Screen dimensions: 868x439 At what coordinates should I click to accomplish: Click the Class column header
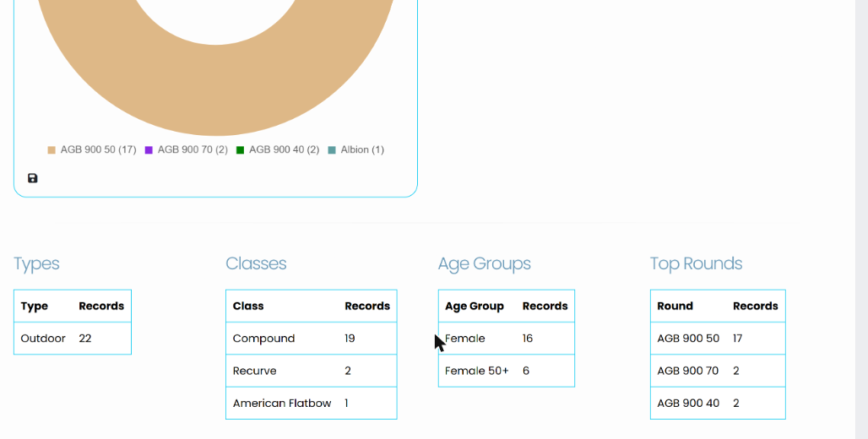point(248,306)
